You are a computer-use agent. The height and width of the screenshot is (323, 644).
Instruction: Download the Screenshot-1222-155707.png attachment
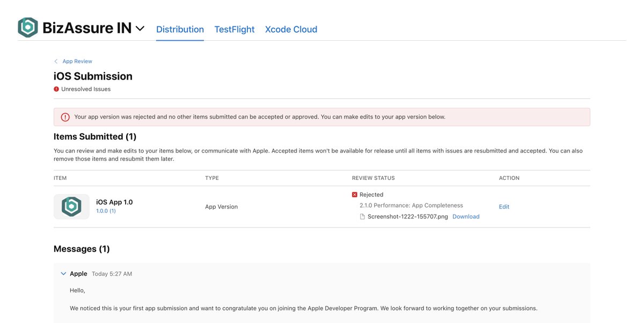click(x=466, y=217)
